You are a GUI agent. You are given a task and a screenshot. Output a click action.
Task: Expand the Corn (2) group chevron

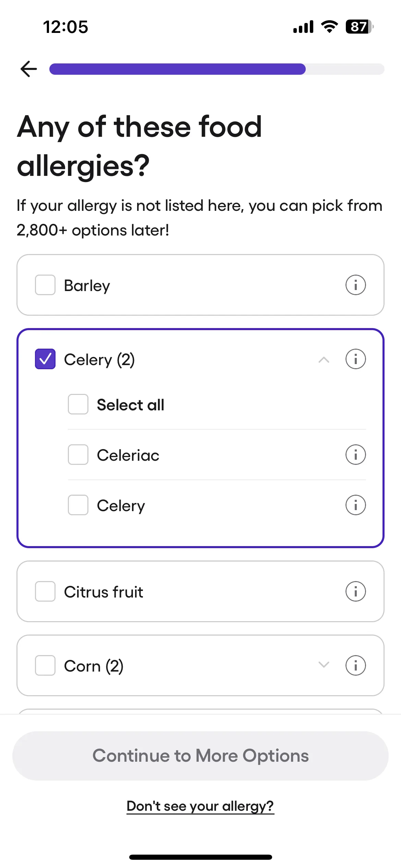[324, 665]
